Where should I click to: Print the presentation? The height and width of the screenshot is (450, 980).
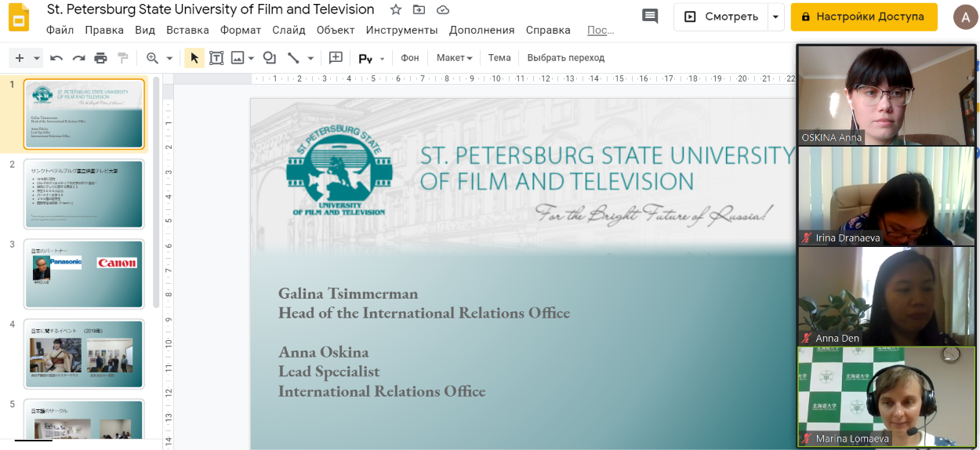100,58
